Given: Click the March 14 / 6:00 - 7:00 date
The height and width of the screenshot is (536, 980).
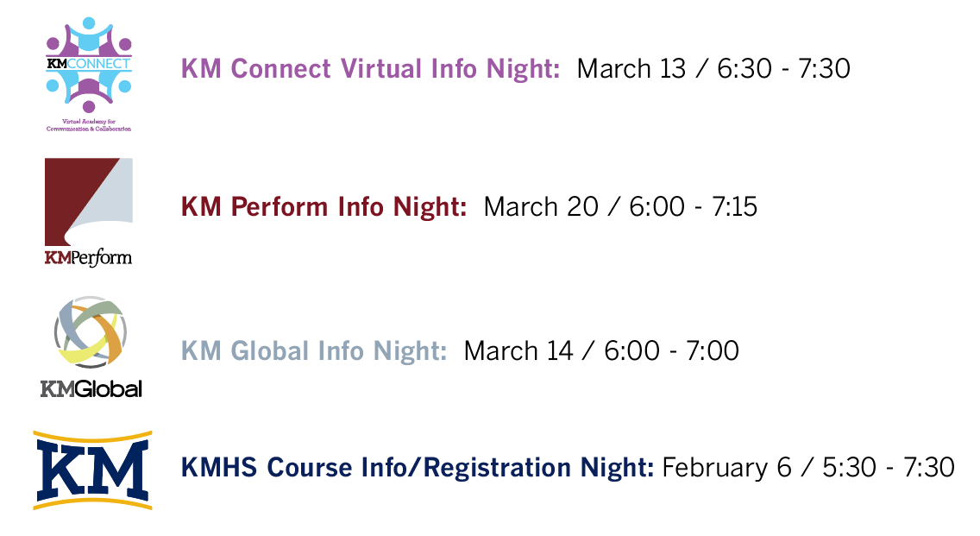Looking at the screenshot, I should pyautogui.click(x=601, y=351).
